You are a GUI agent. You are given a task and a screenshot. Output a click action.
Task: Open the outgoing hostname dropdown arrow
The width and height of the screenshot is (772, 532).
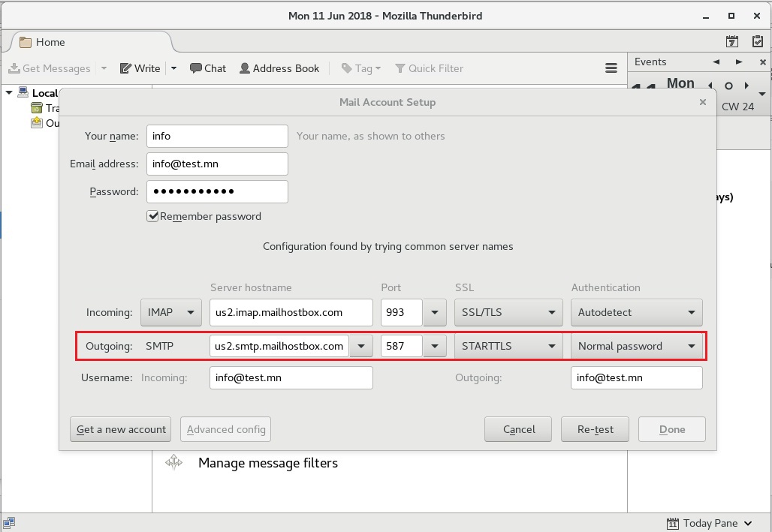(361, 346)
